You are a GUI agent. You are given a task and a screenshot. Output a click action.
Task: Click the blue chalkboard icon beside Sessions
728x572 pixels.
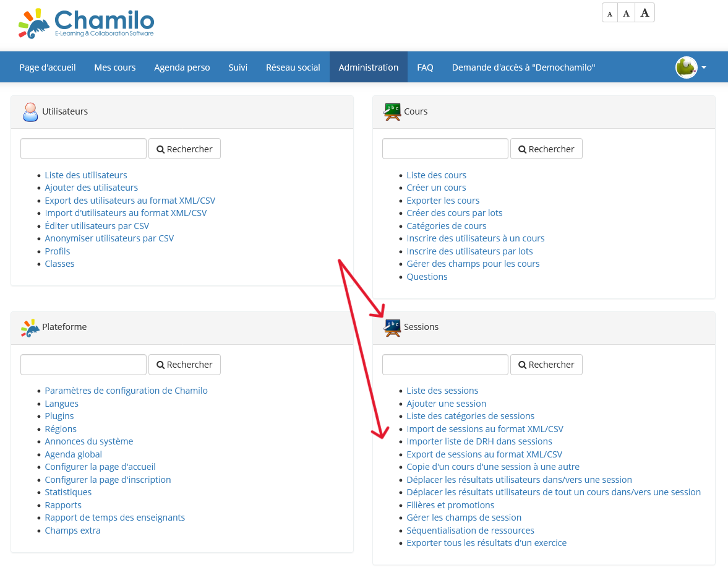click(391, 327)
